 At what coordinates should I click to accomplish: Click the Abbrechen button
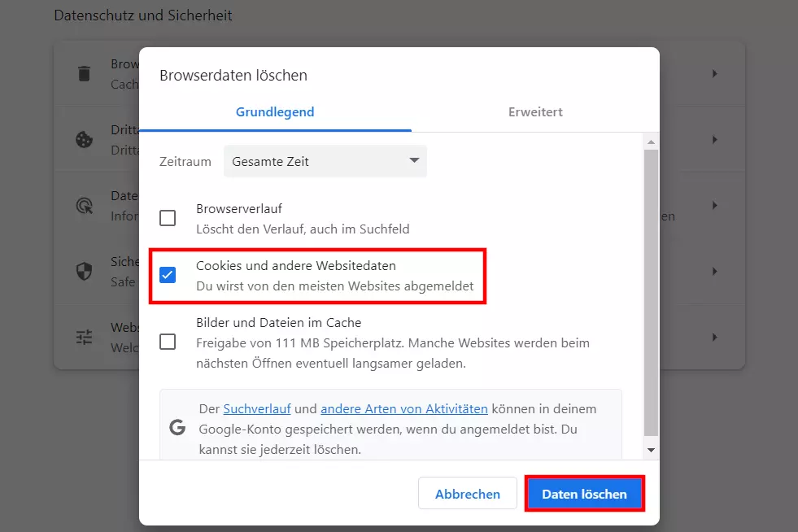[x=467, y=494]
